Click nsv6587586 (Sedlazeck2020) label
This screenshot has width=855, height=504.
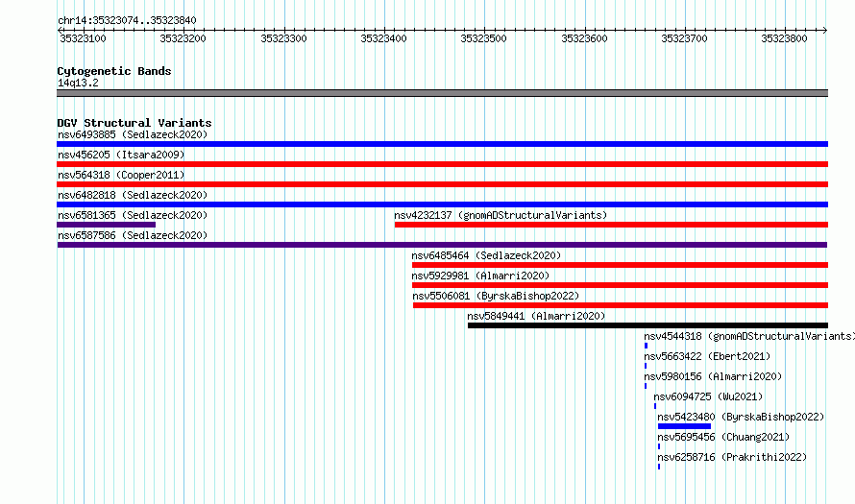click(133, 235)
